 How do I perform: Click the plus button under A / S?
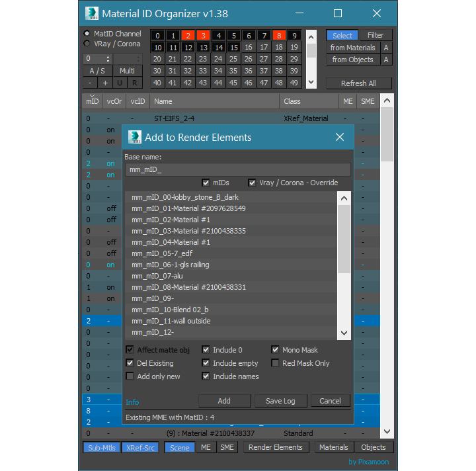click(x=105, y=83)
